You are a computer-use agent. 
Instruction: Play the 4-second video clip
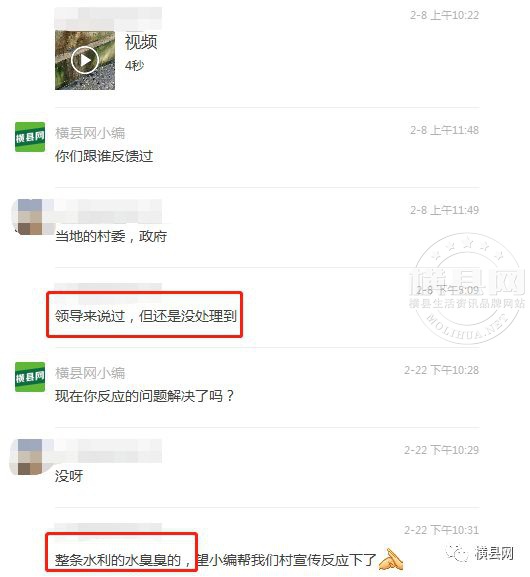tap(85, 60)
